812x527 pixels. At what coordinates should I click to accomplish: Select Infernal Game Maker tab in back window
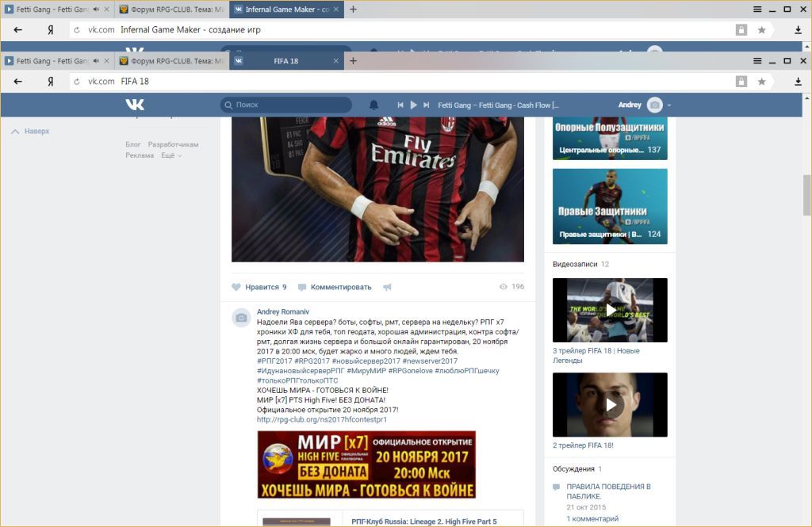[287, 10]
